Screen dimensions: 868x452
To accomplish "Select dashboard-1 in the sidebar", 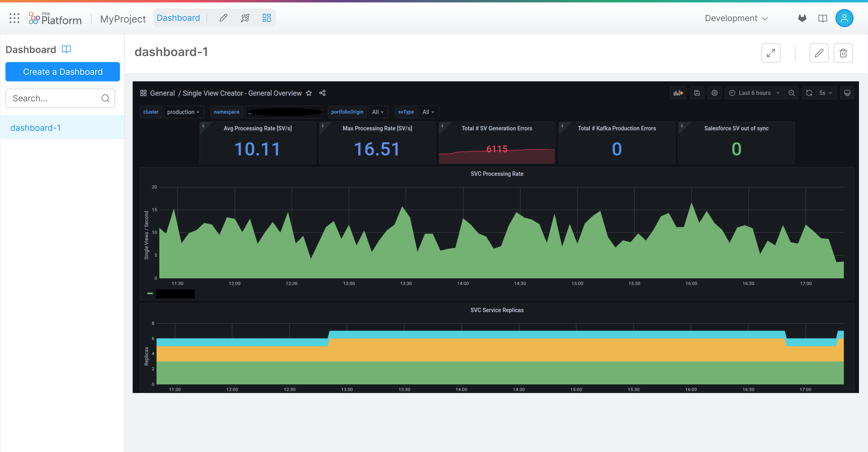I will click(35, 127).
